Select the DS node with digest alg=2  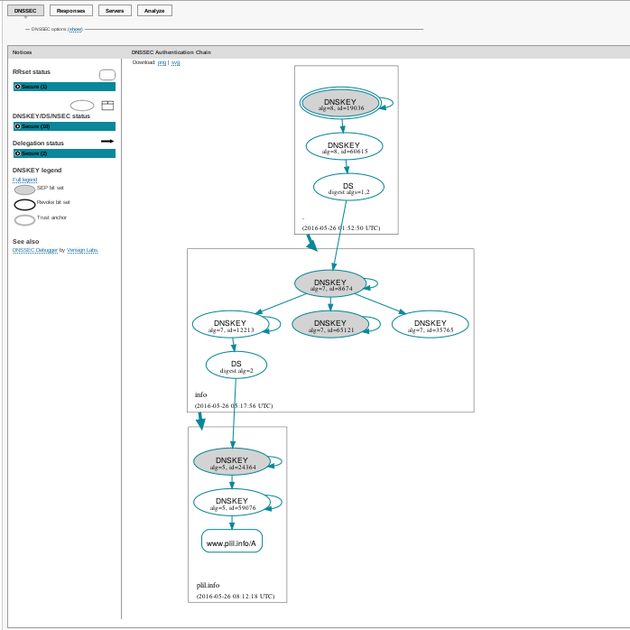[x=236, y=366]
